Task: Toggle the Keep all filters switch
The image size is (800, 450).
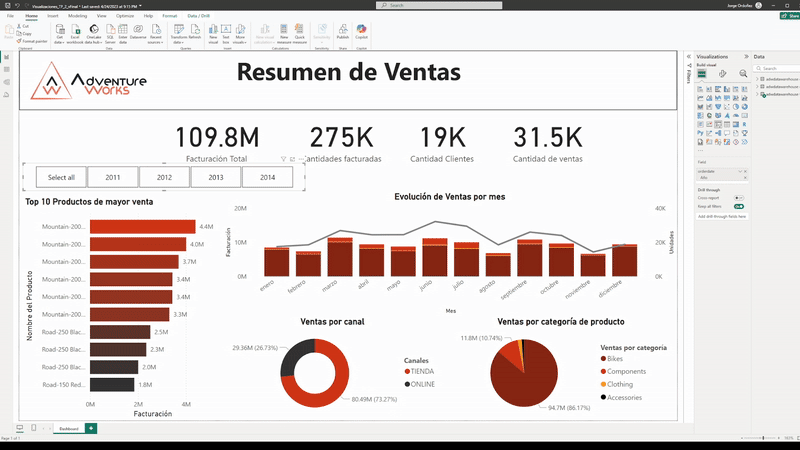Action: pos(739,207)
